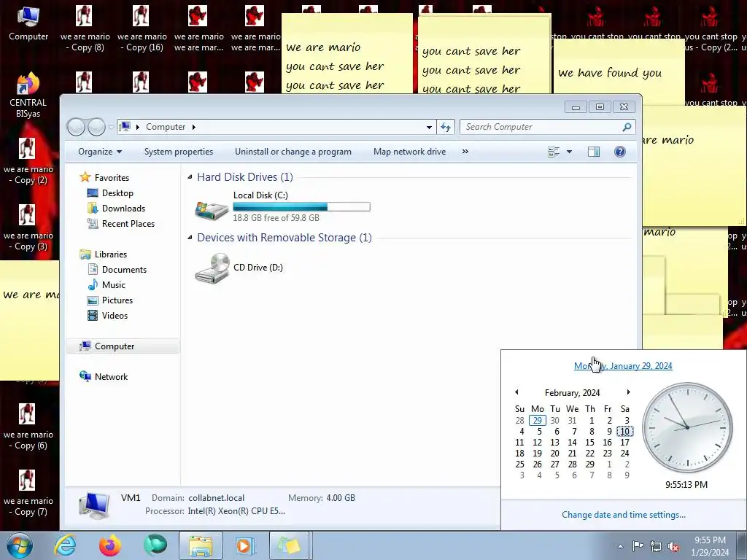This screenshot has width=747, height=560.
Task: Open the Music library
Action: [113, 285]
